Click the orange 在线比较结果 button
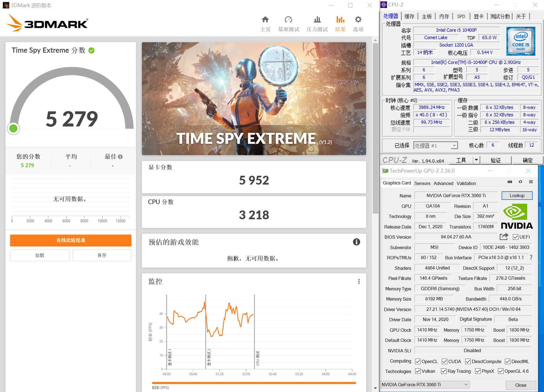This screenshot has height=392, width=544. coord(71,240)
